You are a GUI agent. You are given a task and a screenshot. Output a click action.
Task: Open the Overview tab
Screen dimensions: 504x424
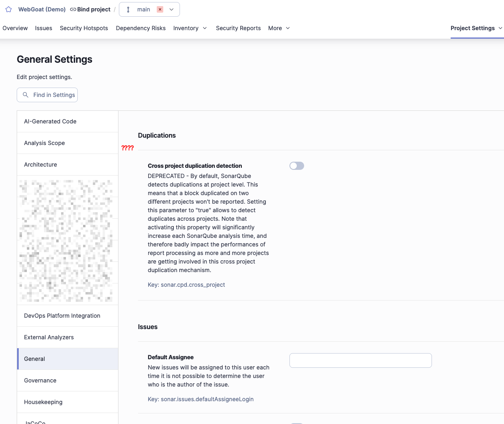click(15, 28)
